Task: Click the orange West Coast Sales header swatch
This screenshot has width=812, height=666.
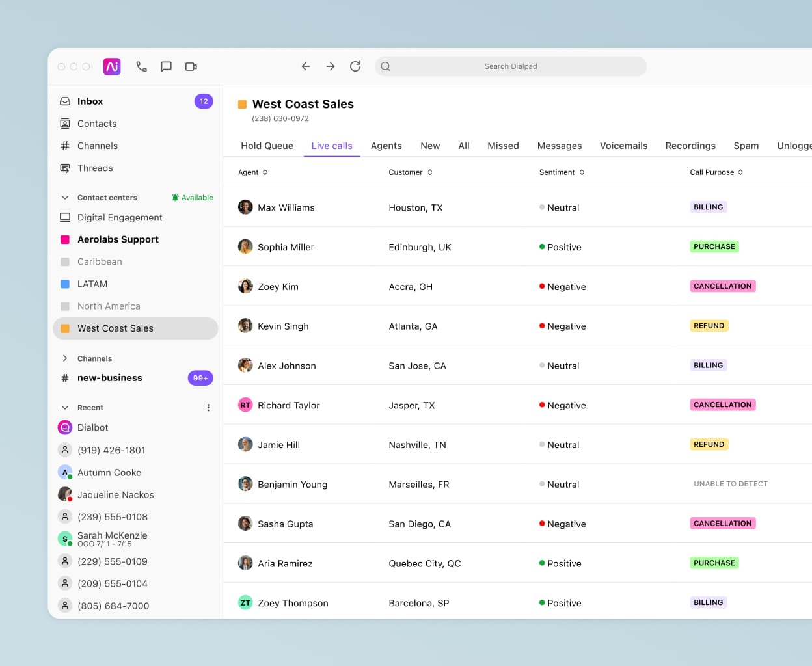Action: point(243,104)
